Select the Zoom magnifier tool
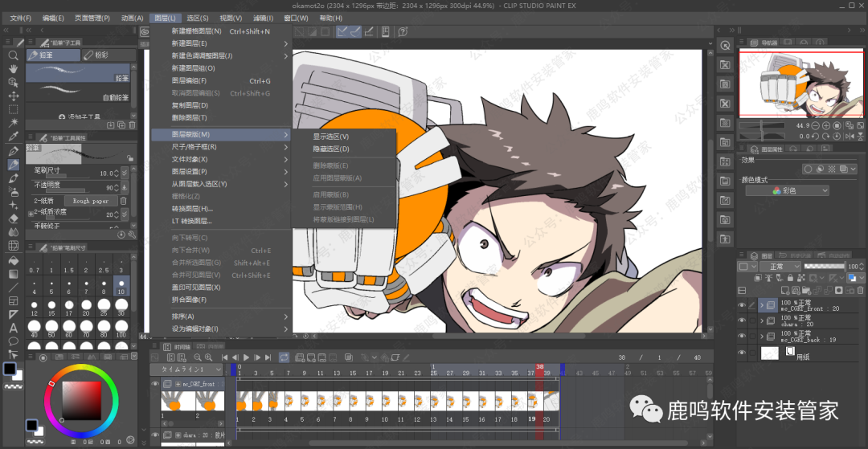 click(13, 55)
